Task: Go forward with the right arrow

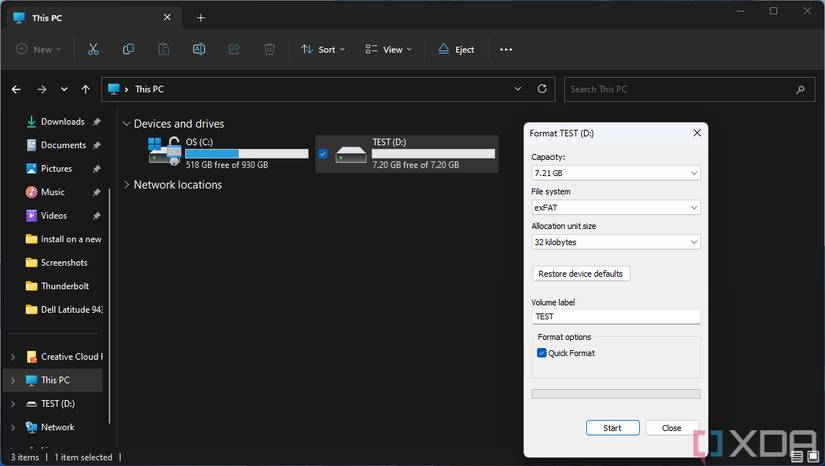Action: pos(42,89)
